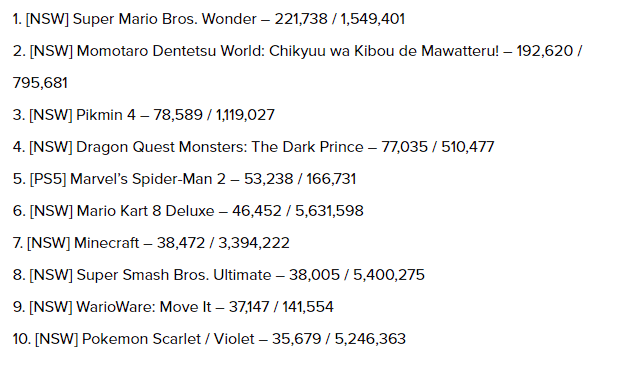Click the Pikmin total 1,119,027
Image resolution: width=622 pixels, height=373 pixels.
245,115
